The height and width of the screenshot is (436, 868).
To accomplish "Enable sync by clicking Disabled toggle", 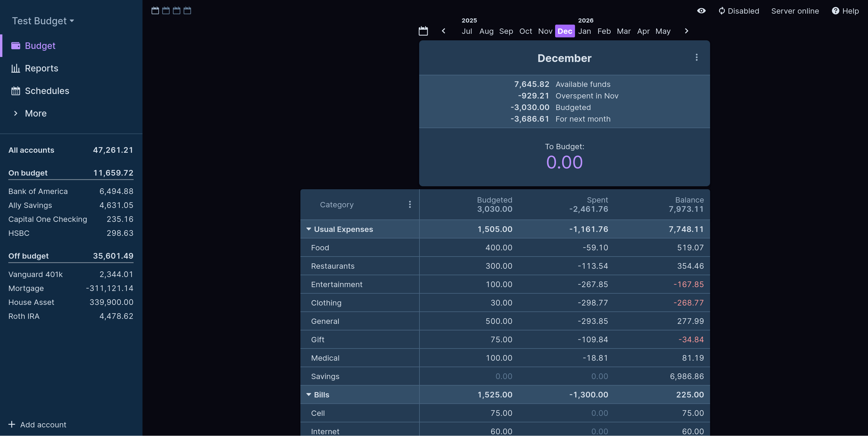I will (739, 11).
